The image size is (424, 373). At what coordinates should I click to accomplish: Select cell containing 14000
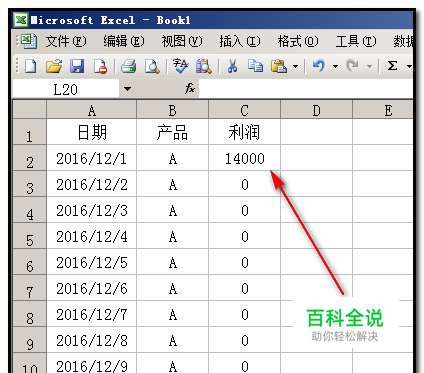click(244, 158)
